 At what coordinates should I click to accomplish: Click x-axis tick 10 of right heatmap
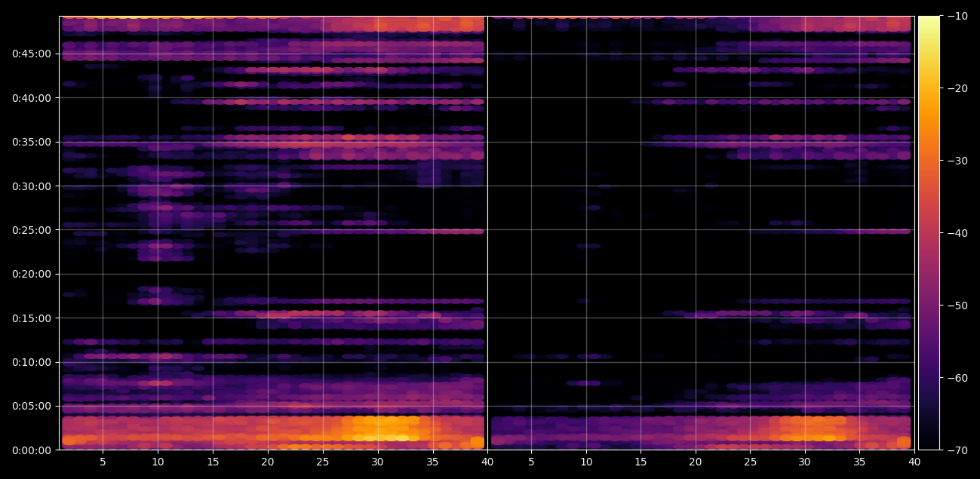585,461
